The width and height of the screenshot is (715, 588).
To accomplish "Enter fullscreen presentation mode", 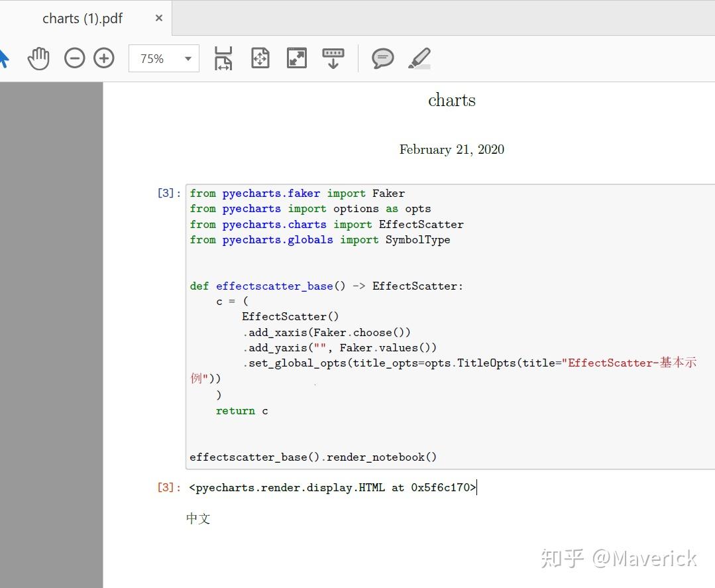I will tap(296, 58).
